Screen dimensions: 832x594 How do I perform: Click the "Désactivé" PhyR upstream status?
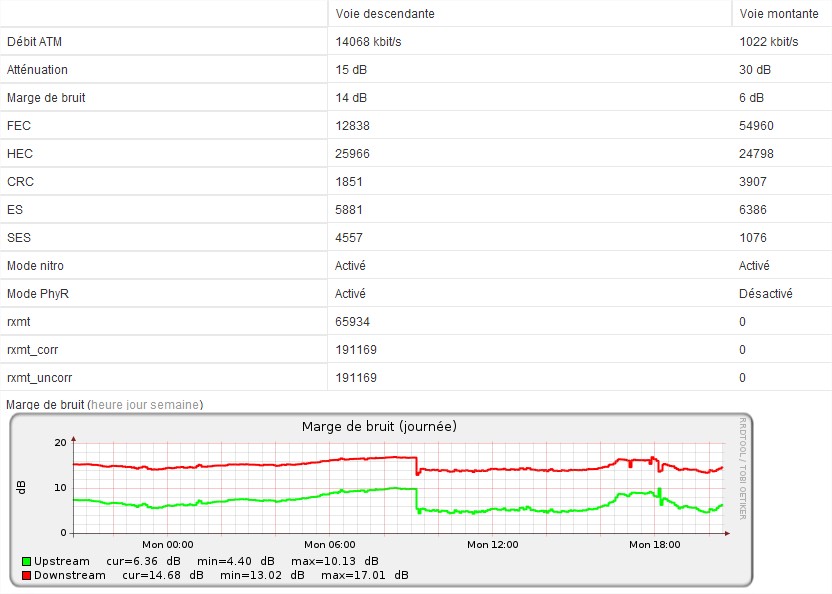(765, 294)
